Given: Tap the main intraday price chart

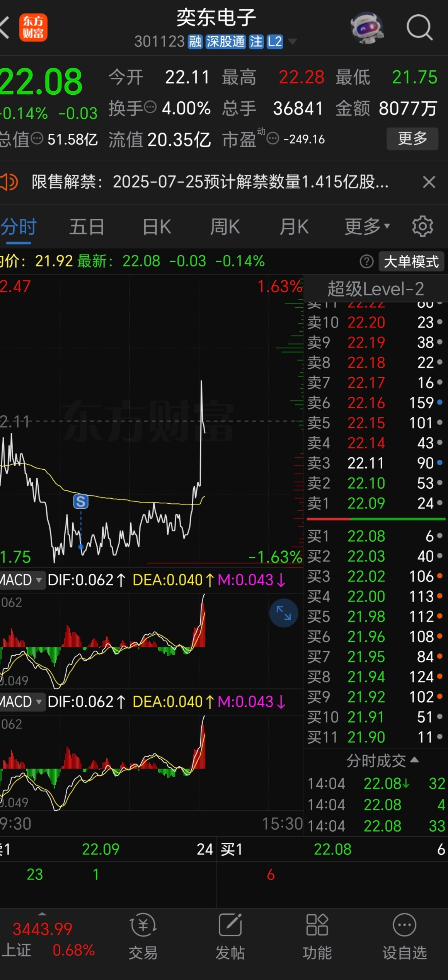Looking at the screenshot, I should pos(152,421).
